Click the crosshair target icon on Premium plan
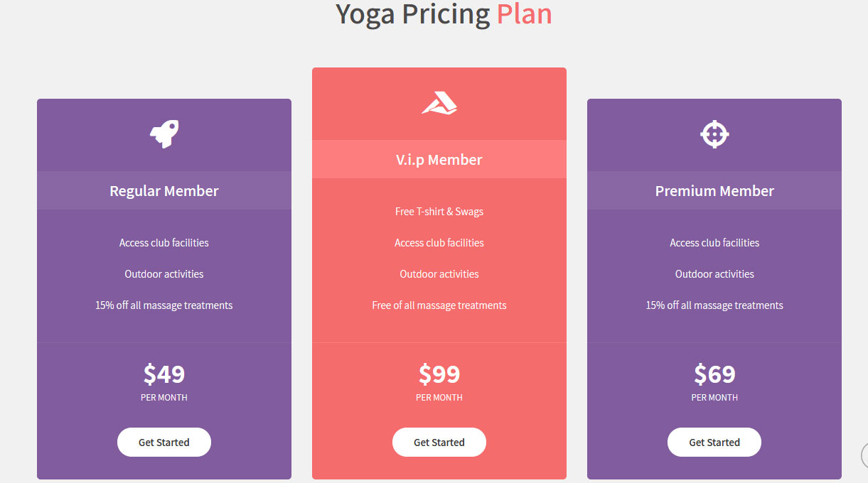Screen dimensions: 868x483 714,134
